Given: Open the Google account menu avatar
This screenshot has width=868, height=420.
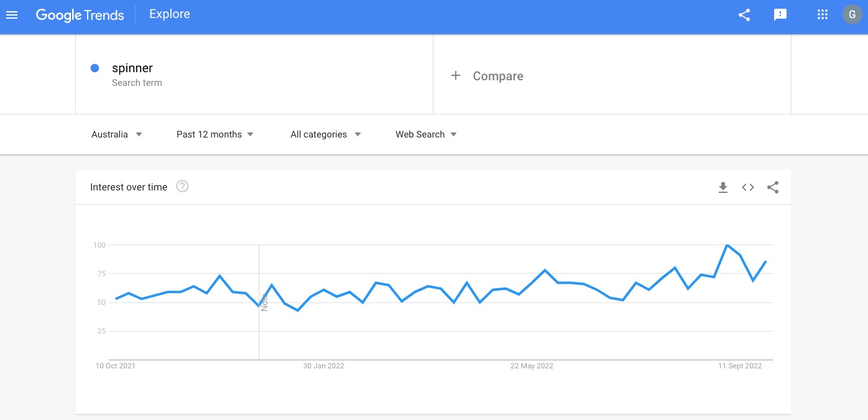Looking at the screenshot, I should [x=852, y=14].
